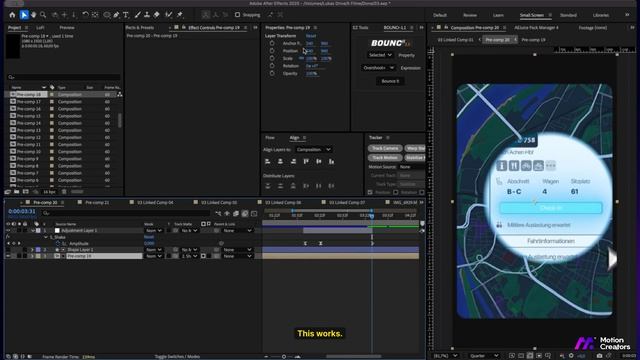Select the Pen tool

tap(116, 15)
